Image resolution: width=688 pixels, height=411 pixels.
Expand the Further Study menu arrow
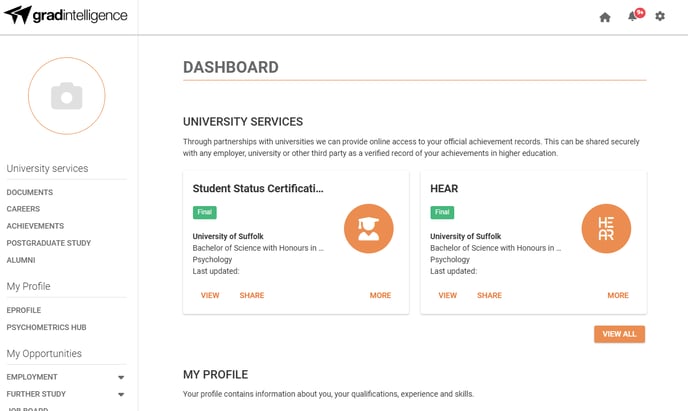[121, 394]
